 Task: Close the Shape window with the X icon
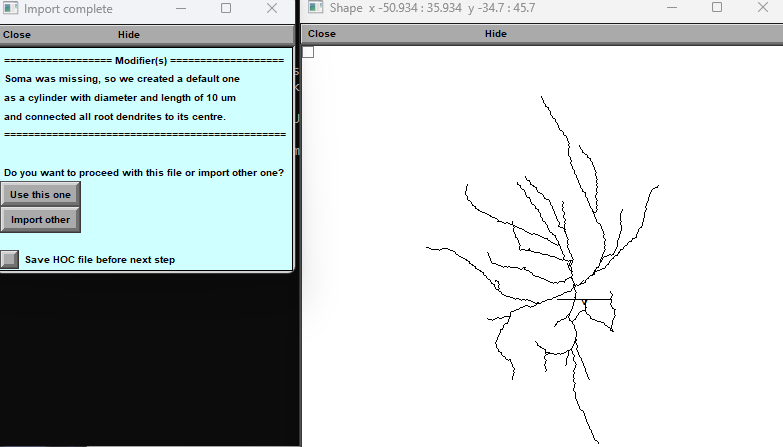[x=762, y=8]
